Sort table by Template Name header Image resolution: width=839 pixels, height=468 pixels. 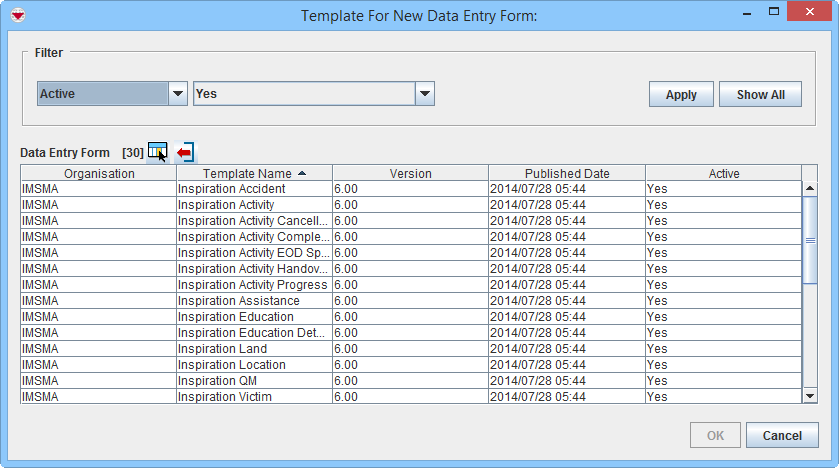point(254,173)
